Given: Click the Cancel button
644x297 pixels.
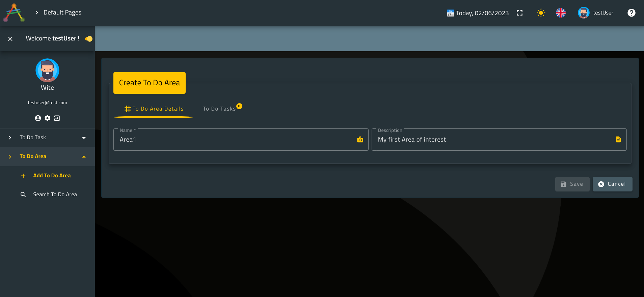Looking at the screenshot, I should click(613, 184).
